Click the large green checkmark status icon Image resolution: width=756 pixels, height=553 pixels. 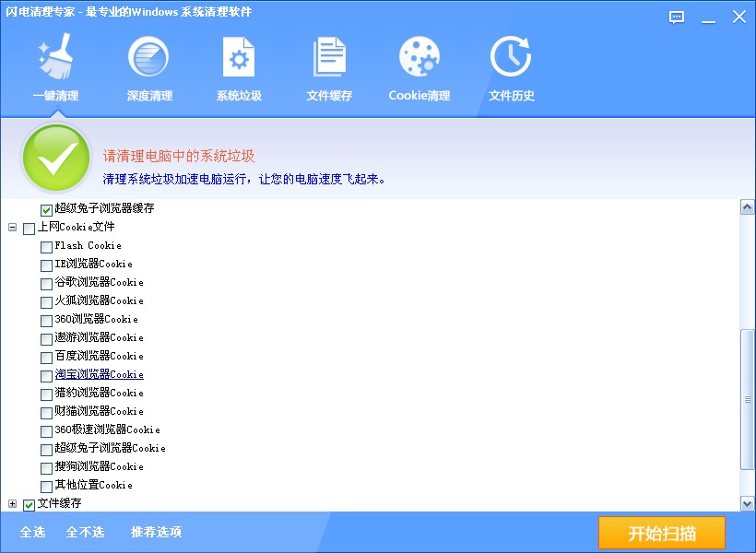coord(56,158)
